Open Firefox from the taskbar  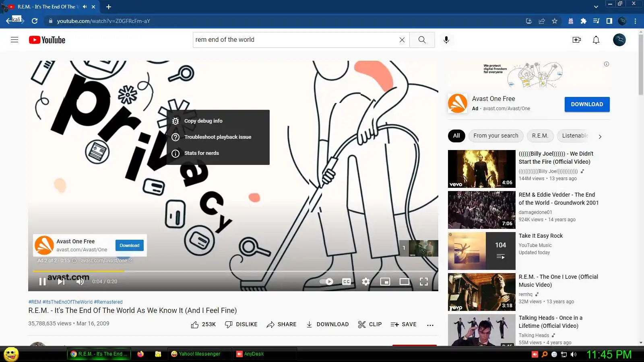click(x=140, y=354)
